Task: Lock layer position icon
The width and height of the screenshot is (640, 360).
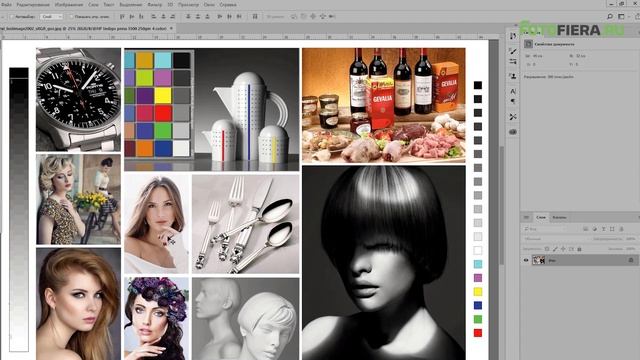Action: tap(563, 249)
